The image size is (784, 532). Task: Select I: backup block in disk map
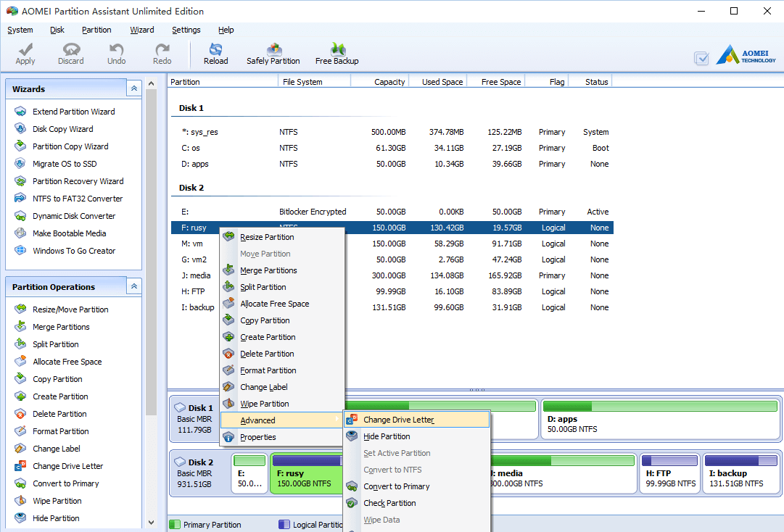[740, 473]
